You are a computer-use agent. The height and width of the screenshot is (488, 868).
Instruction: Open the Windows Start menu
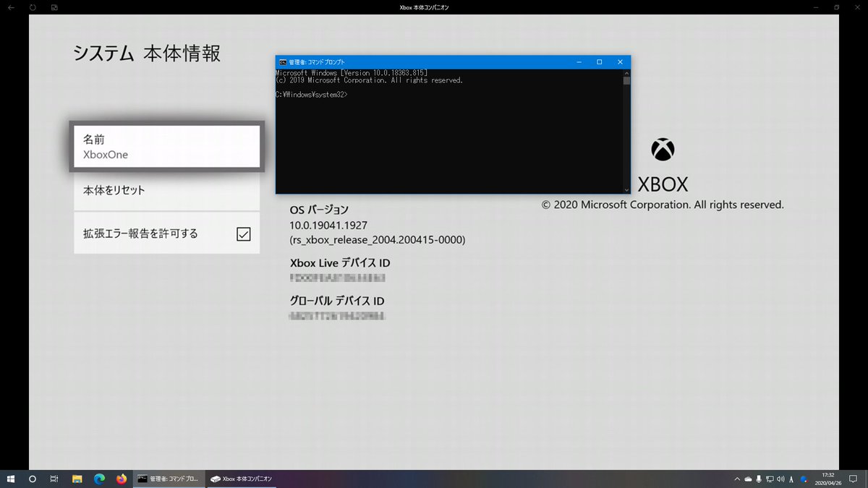pyautogui.click(x=11, y=479)
